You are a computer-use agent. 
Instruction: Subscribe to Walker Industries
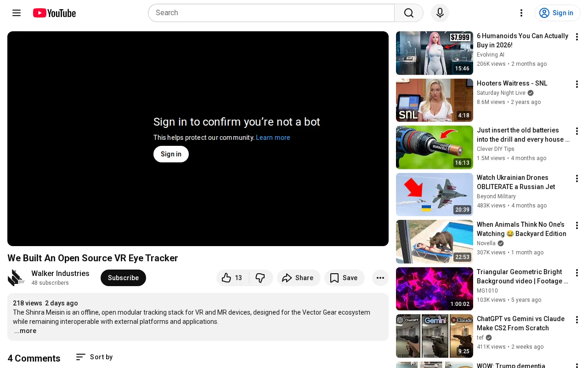tap(123, 278)
